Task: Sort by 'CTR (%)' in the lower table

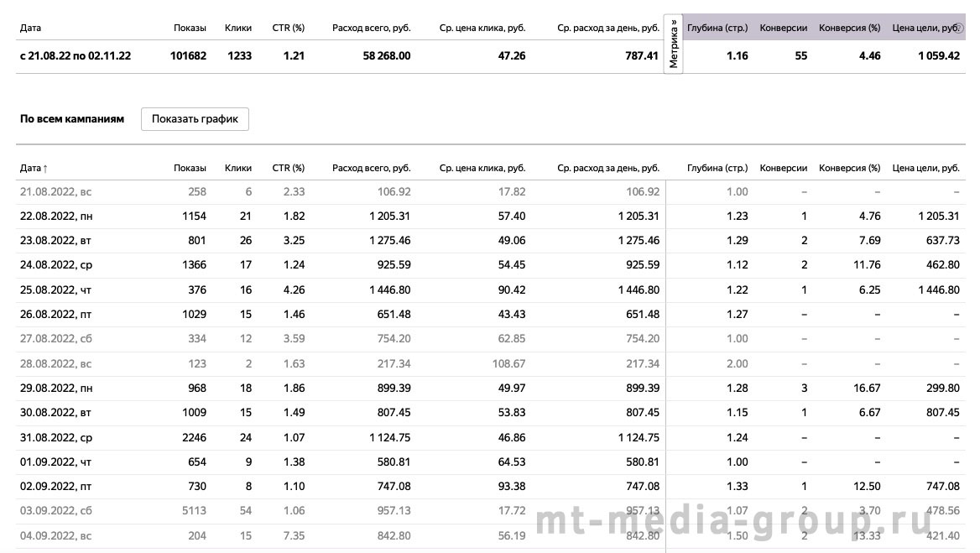Action: coord(288,168)
